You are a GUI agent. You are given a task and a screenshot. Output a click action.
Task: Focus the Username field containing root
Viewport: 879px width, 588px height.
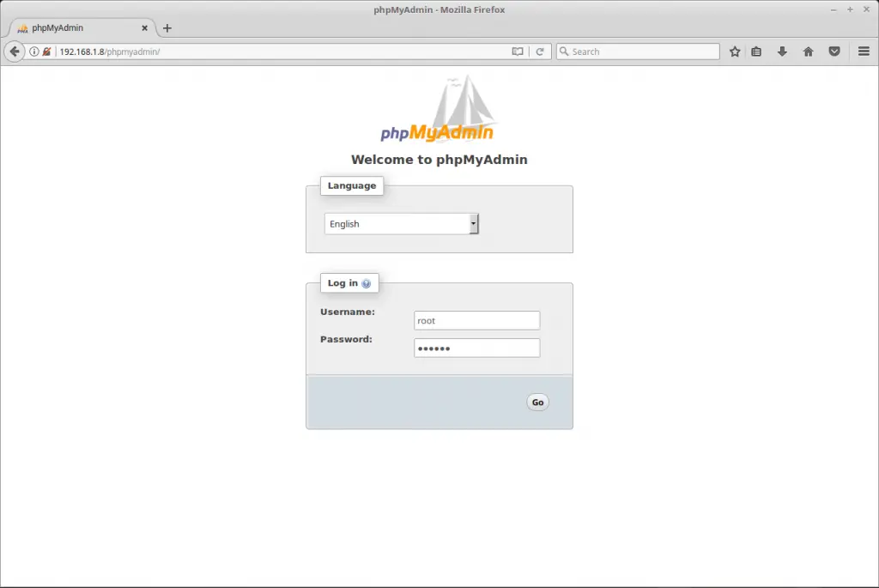(477, 321)
